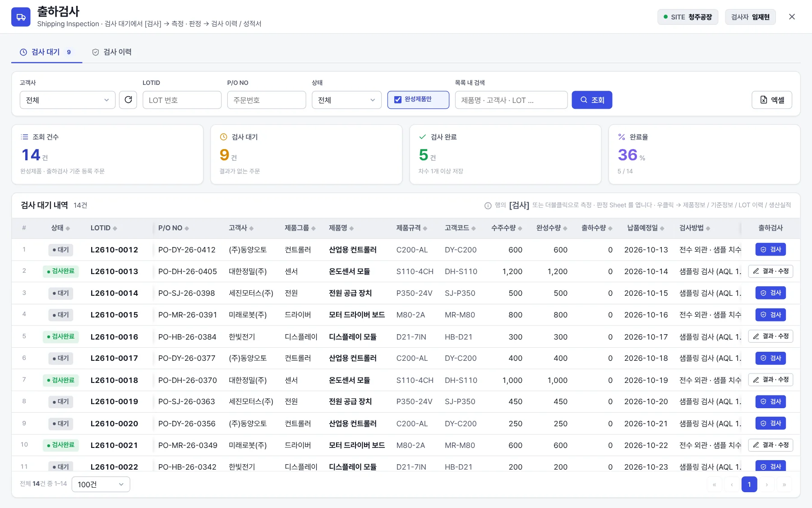812x508 pixels.
Task: Sort by 완성수량 column sort icon
Action: tap(565, 228)
